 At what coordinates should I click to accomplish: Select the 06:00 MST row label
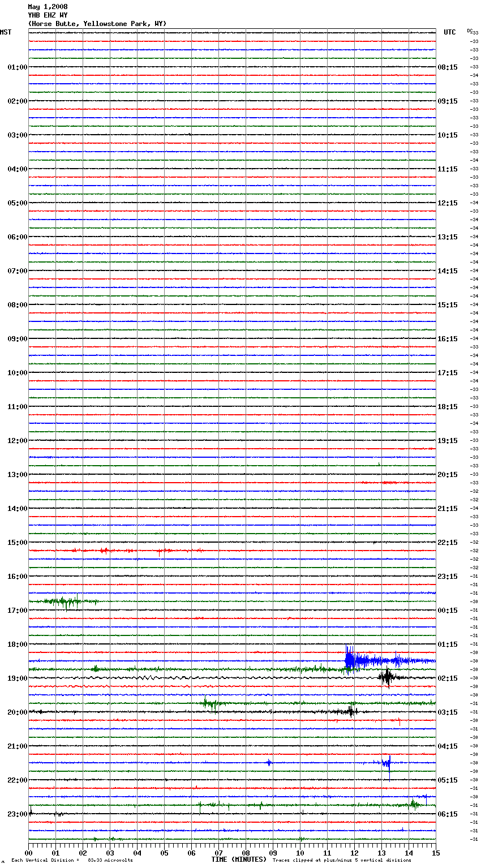(x=18, y=237)
